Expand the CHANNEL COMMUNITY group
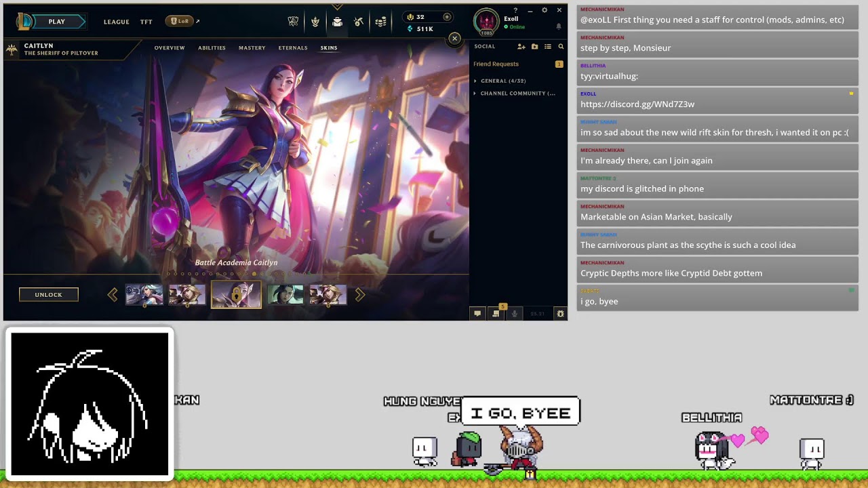This screenshot has height=488, width=868. point(514,94)
